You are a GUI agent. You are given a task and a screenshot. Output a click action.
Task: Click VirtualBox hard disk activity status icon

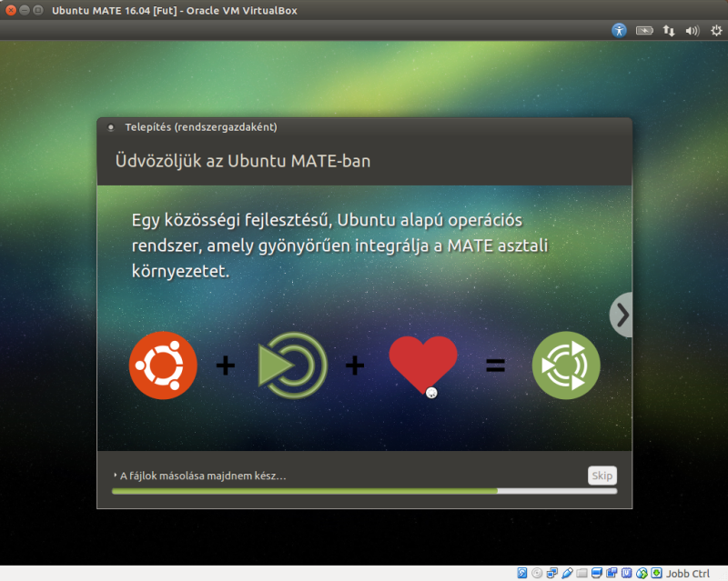522,573
